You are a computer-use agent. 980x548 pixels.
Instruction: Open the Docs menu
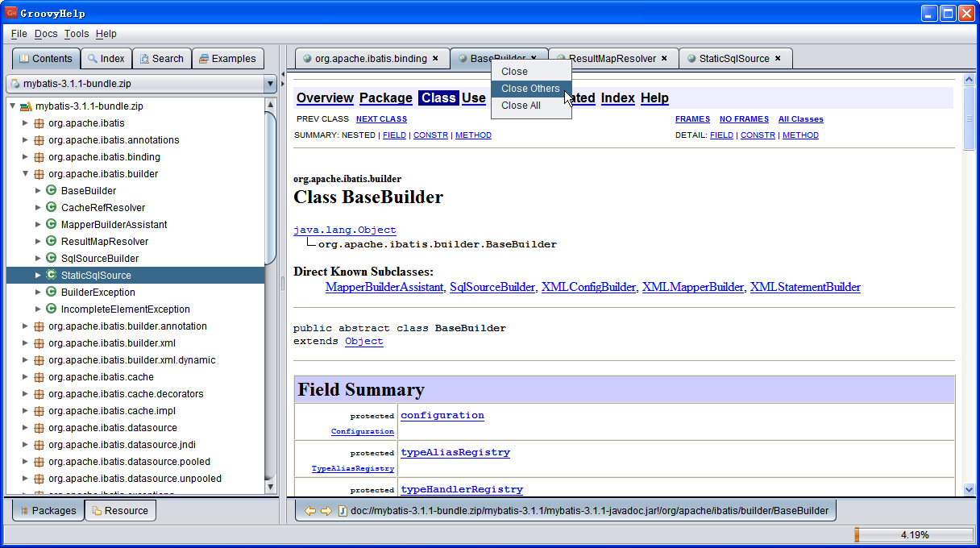46,34
